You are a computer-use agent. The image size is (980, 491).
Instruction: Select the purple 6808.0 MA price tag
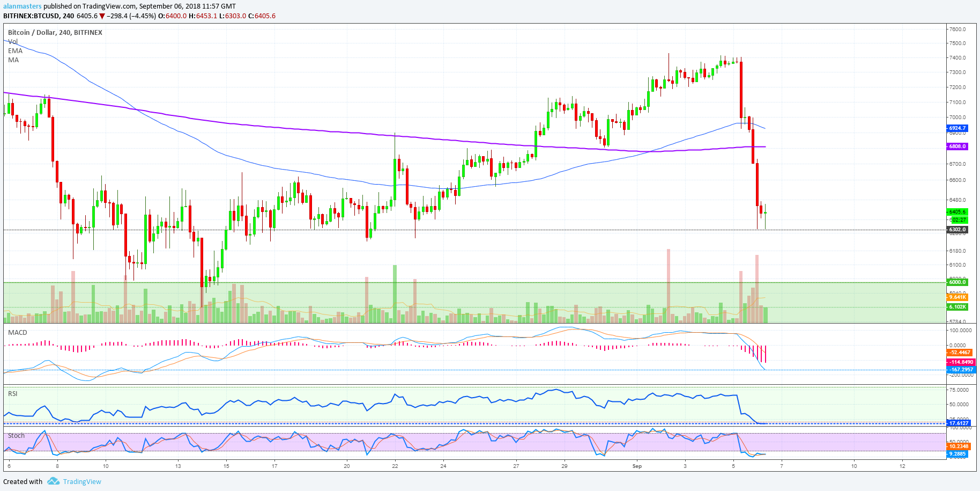(x=957, y=146)
